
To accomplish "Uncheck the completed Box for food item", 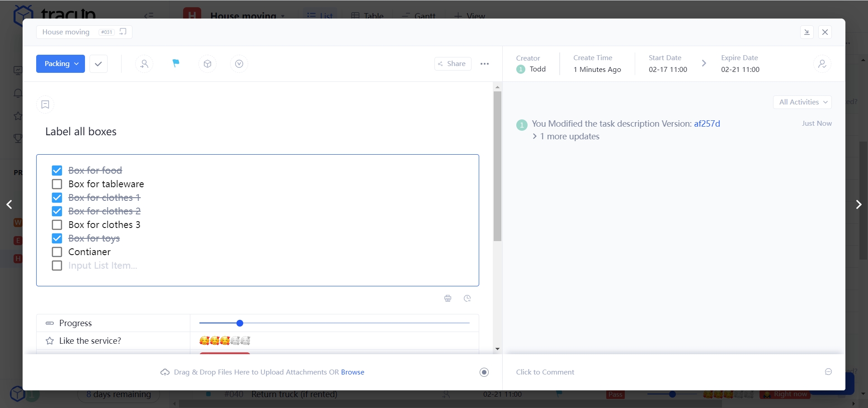I will [57, 171].
